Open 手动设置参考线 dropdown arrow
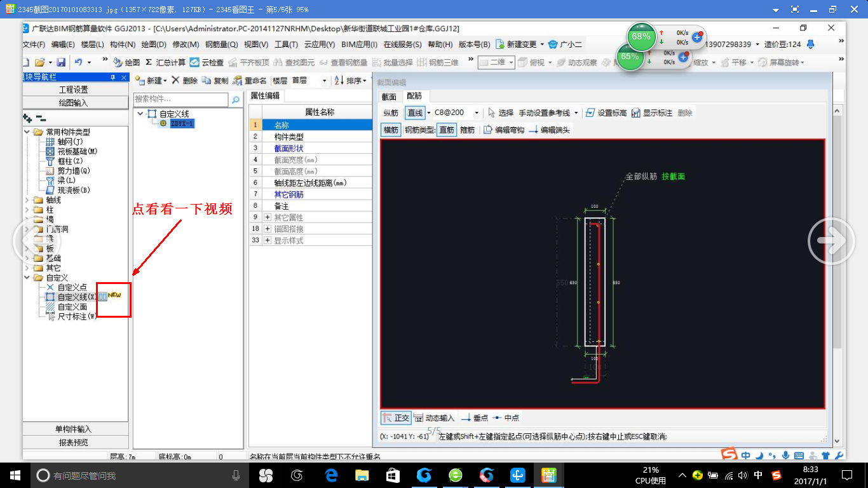The width and height of the screenshot is (868, 488). click(576, 112)
